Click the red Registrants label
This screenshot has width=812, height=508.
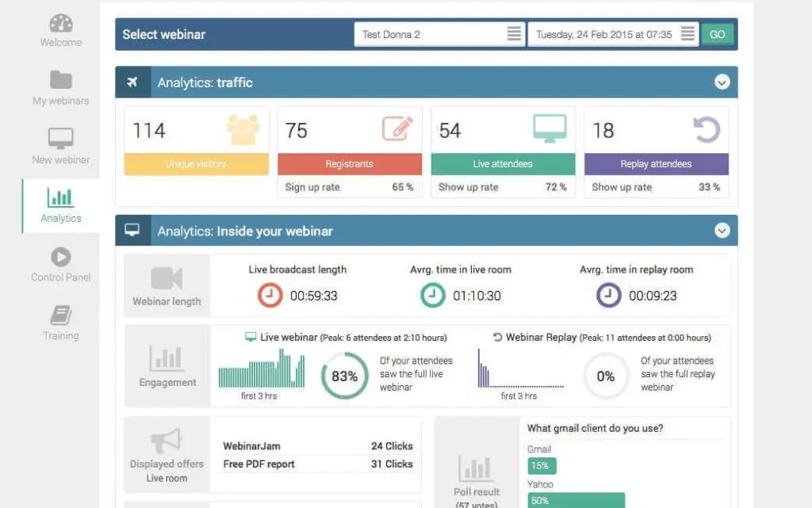pyautogui.click(x=350, y=164)
